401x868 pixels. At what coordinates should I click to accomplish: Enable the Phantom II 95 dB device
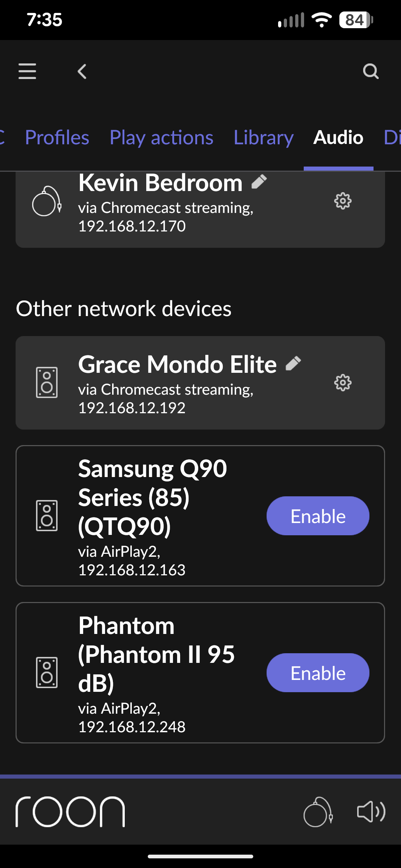318,673
